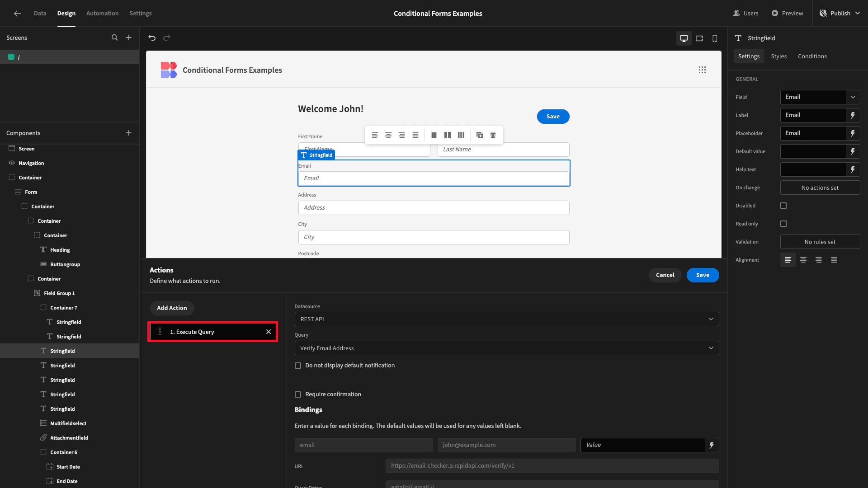
Task: Open the Query dropdown Verify Email Address
Action: [x=506, y=348]
